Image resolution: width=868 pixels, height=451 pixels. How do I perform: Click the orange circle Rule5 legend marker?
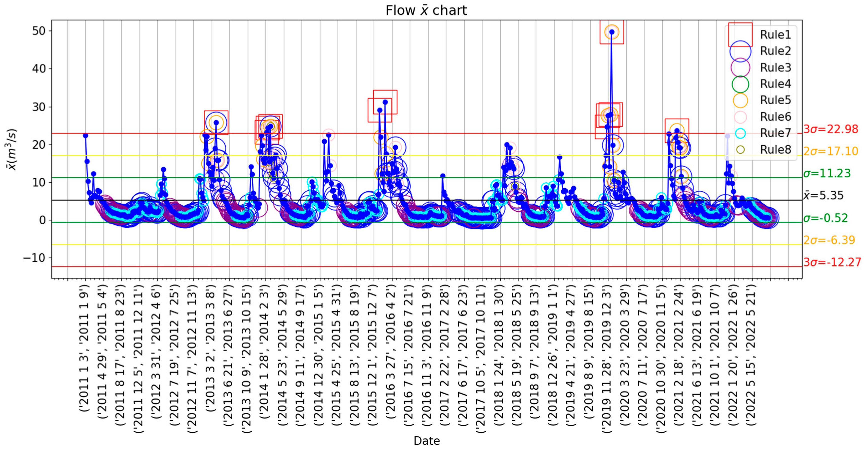740,100
